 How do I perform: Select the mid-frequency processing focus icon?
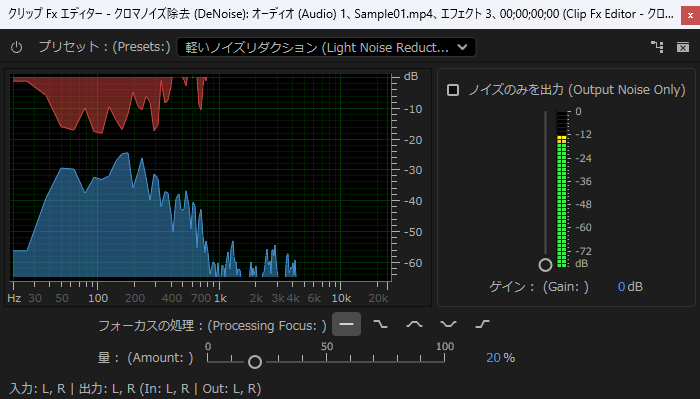point(414,324)
